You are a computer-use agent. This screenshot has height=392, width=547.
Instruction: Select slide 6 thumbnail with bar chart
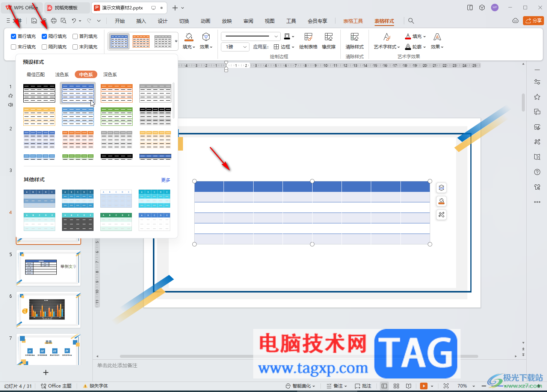(x=48, y=310)
